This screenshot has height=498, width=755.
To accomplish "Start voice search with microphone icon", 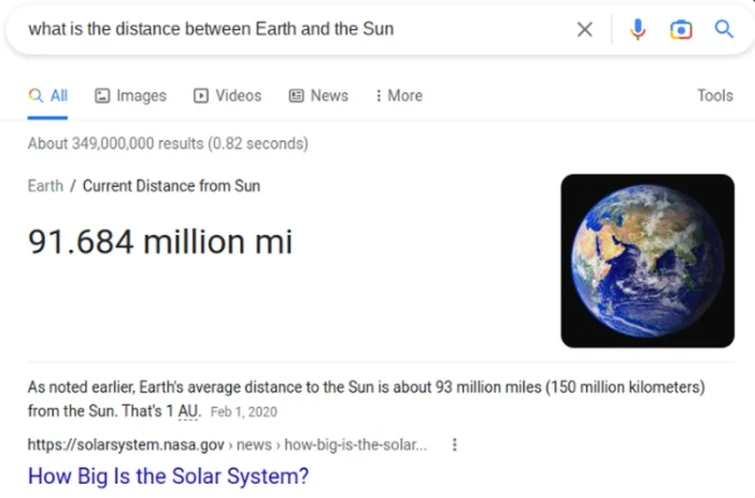I will 637,29.
